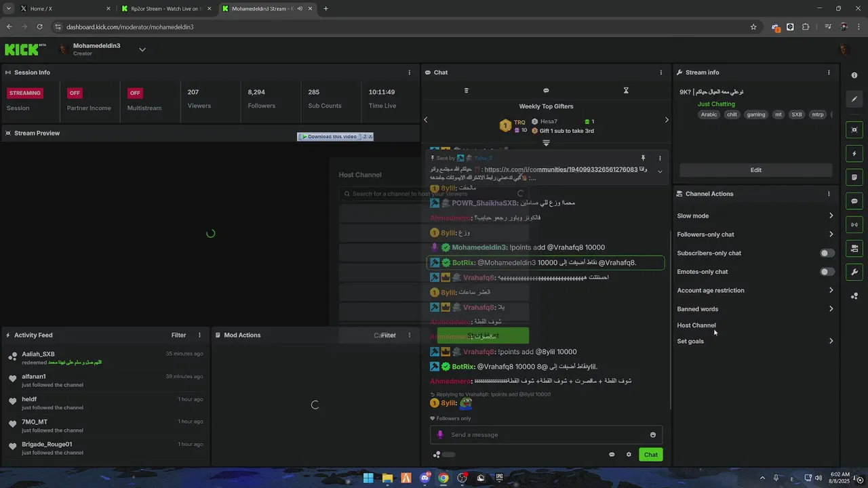Click in the Send a message field
Viewport: 868px width, 488px height.
pyautogui.click(x=546, y=435)
